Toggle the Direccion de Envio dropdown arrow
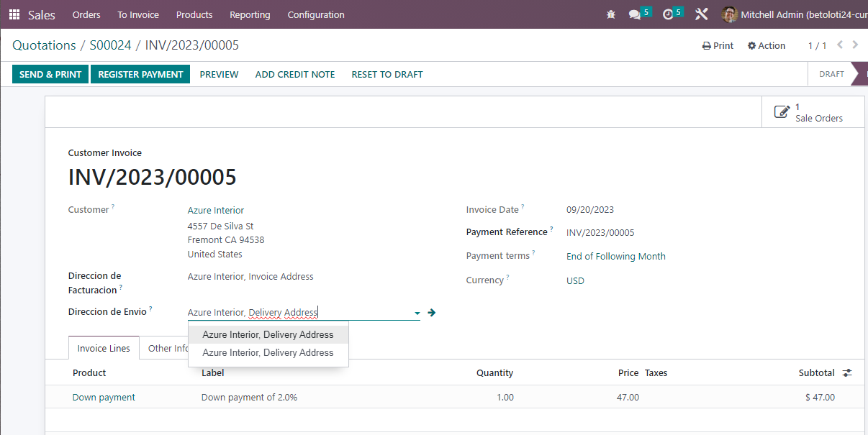Screen dimensions: 868x435 (417, 313)
